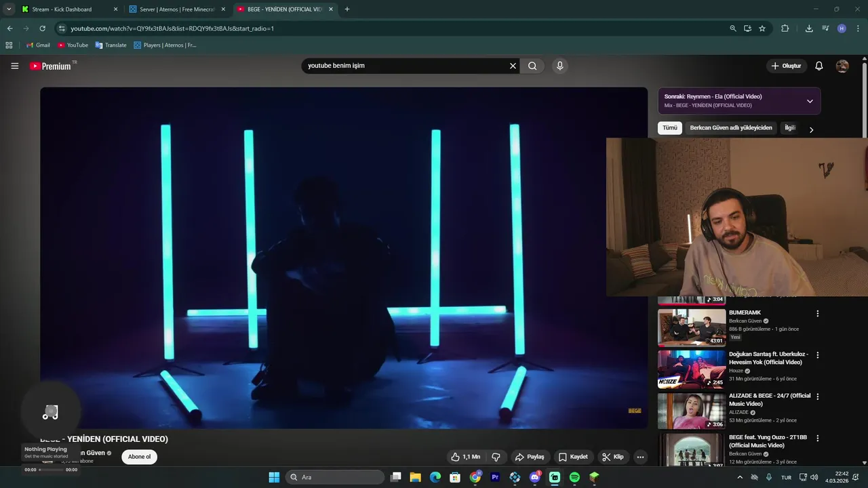The height and width of the screenshot is (488, 868).
Task: Click the main video player
Action: click(344, 258)
